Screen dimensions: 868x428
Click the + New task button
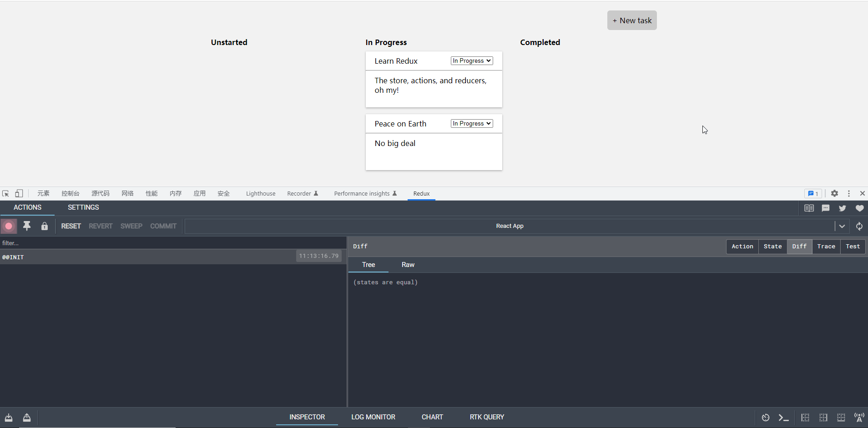pos(631,20)
